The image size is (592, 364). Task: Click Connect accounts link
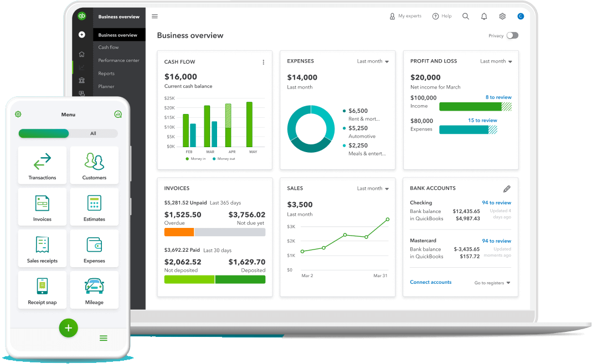point(431,282)
